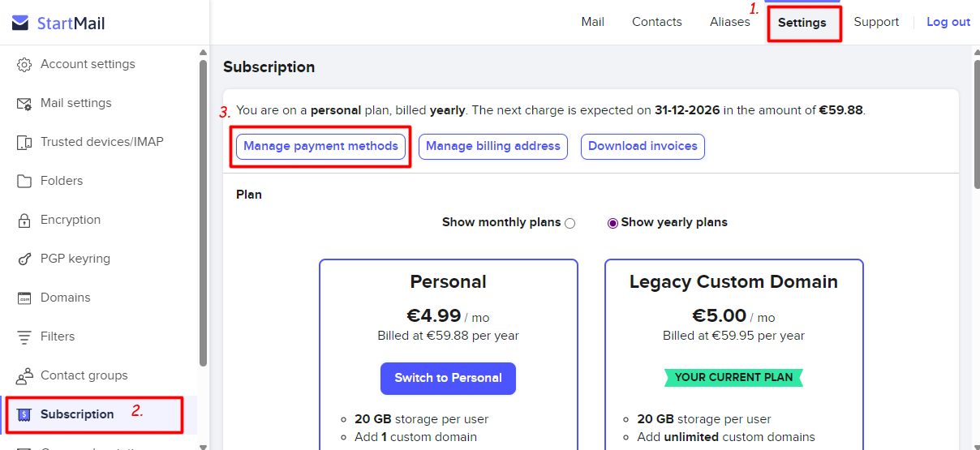This screenshot has height=450, width=980.
Task: Click the €5.00 / mo price
Action: pos(733,316)
